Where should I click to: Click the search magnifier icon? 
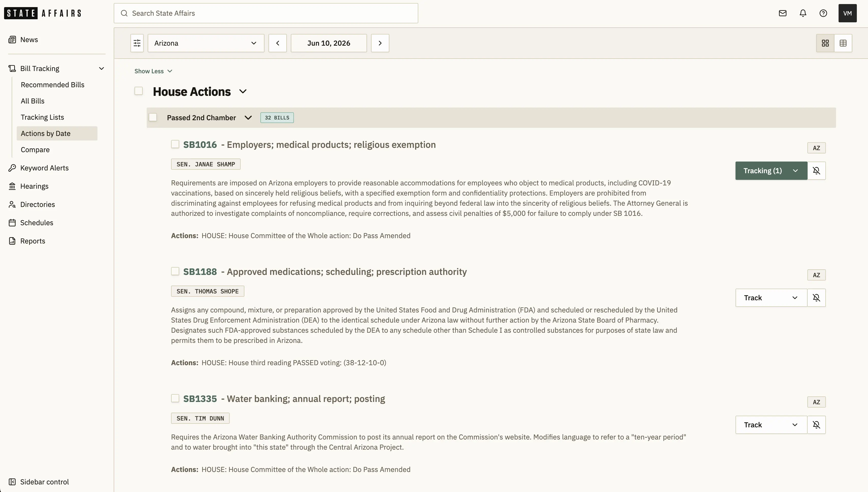[x=124, y=13]
